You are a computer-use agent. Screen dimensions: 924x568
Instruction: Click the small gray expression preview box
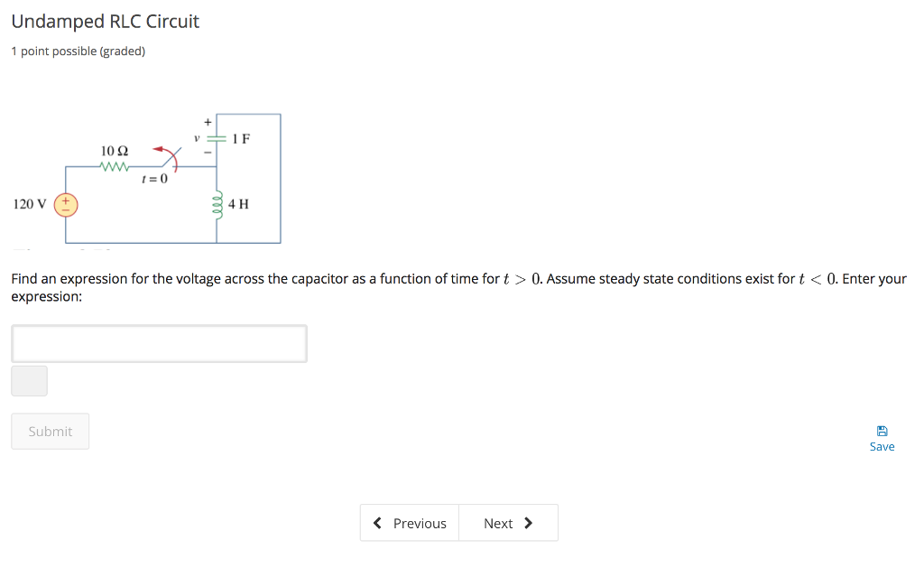pos(29,380)
